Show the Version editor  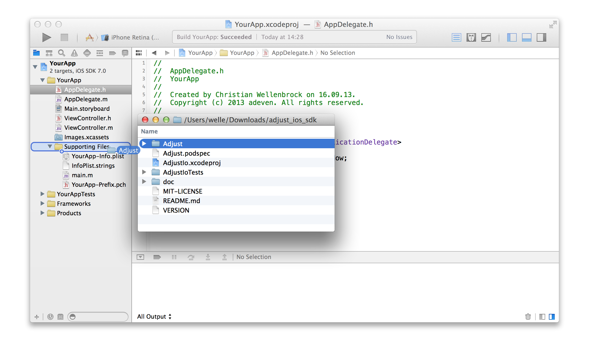[x=486, y=37]
